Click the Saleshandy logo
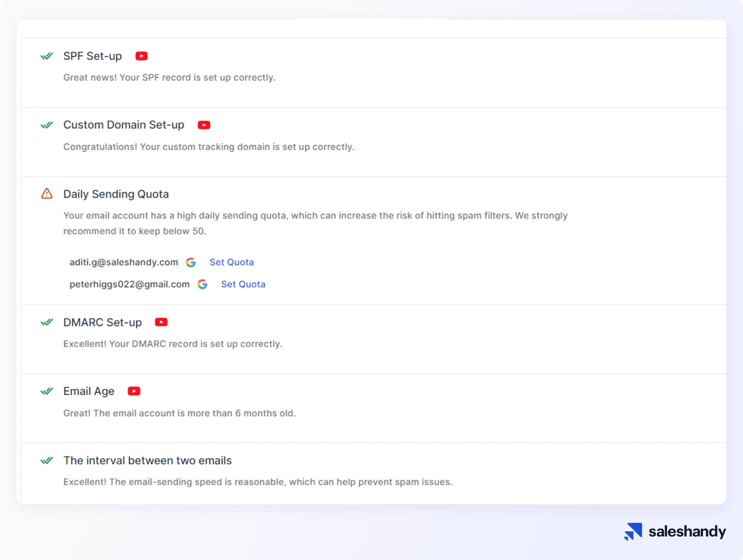The height and width of the screenshot is (560, 743). click(675, 532)
